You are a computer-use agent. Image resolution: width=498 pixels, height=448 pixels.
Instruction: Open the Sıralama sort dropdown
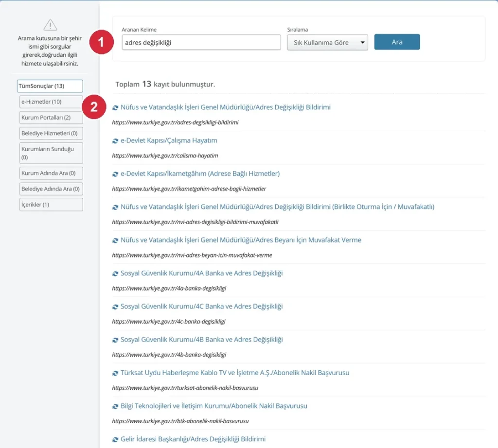click(327, 42)
